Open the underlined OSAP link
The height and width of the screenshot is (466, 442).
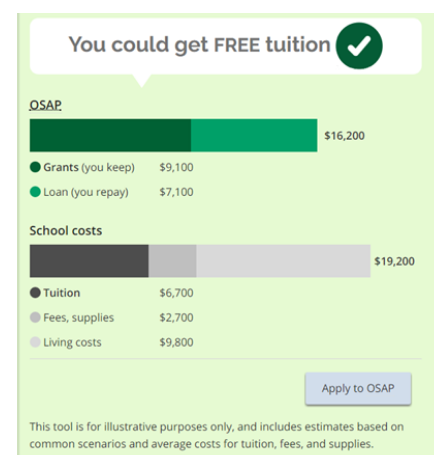(45, 105)
